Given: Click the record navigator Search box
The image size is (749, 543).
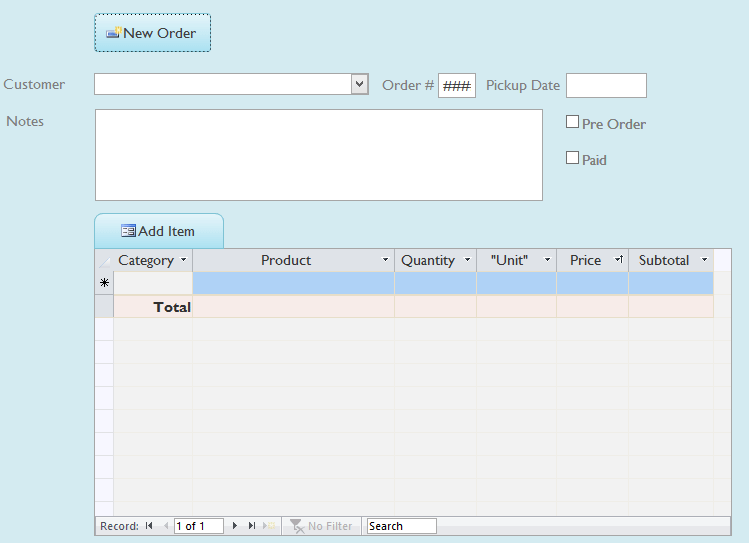Looking at the screenshot, I should tap(401, 526).
